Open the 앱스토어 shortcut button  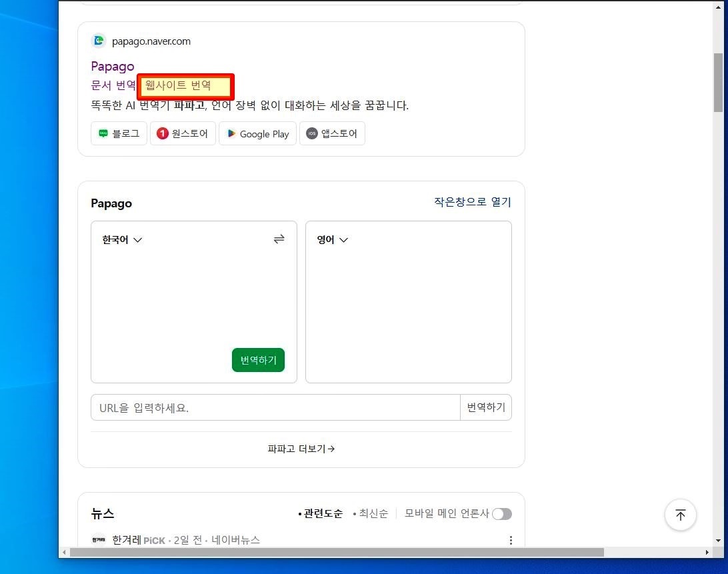point(332,133)
